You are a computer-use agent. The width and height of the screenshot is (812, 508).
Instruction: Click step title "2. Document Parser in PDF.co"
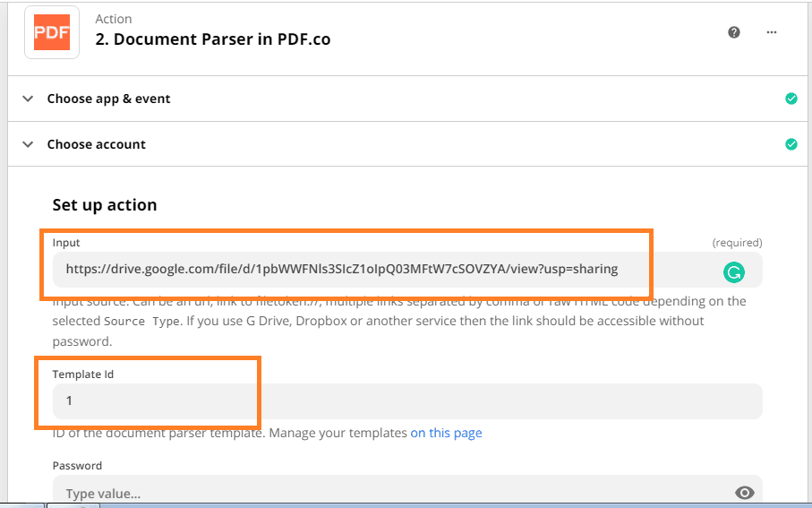[x=213, y=39]
